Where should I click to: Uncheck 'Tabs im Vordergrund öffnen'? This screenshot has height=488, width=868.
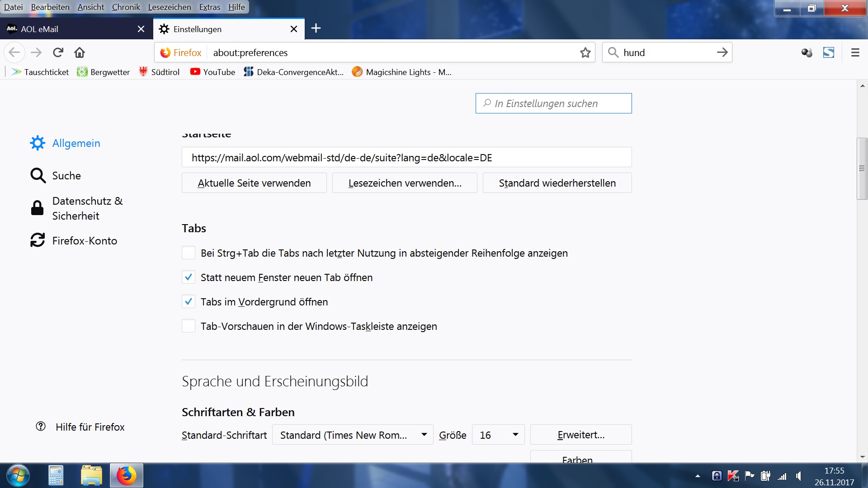point(189,302)
